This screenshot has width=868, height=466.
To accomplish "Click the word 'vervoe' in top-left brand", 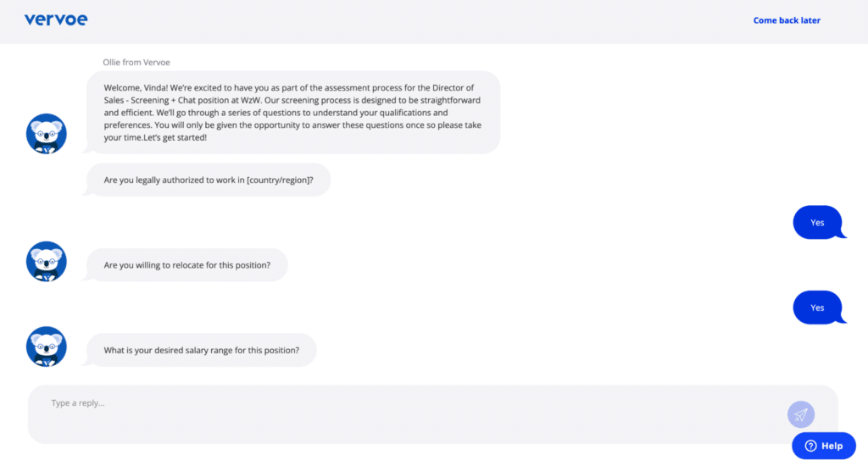I will 55,19.
